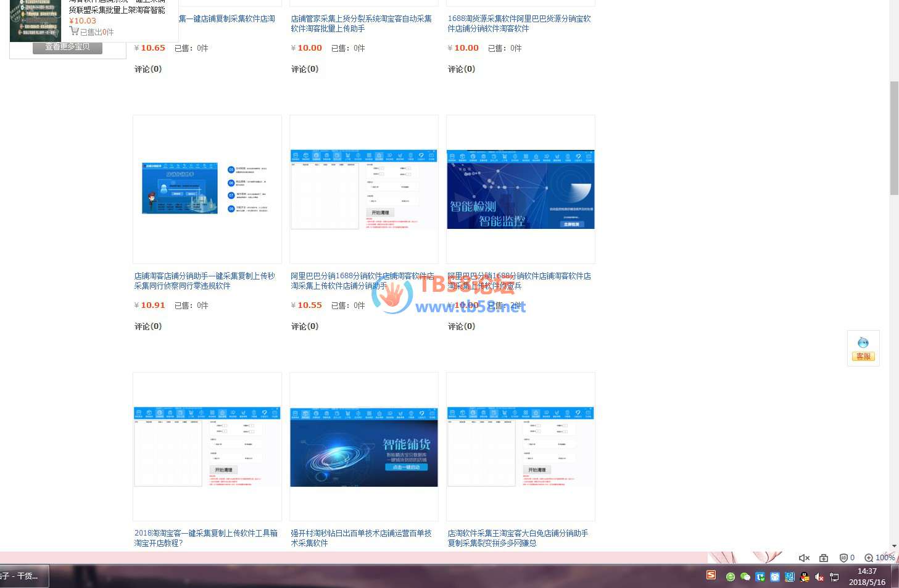The width and height of the screenshot is (899, 588).
Task: Click the price ¥10.65
Action: pos(150,48)
